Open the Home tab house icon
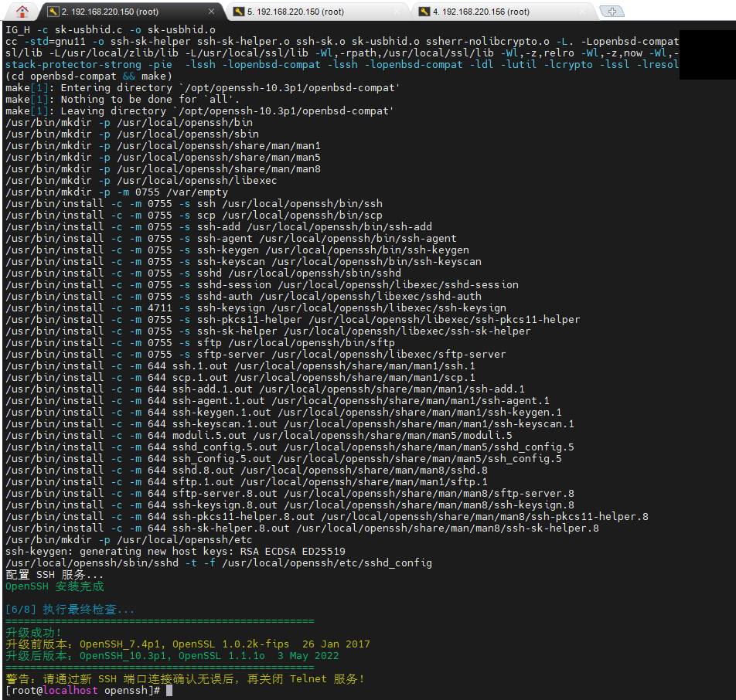This screenshot has height=700, width=736. [22, 12]
